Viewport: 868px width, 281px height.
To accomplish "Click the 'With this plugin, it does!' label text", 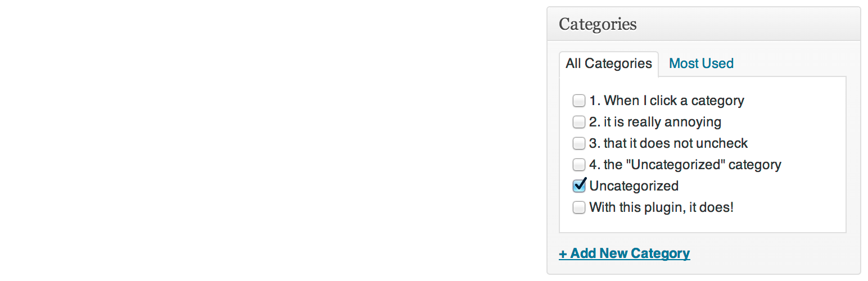I will click(x=661, y=208).
